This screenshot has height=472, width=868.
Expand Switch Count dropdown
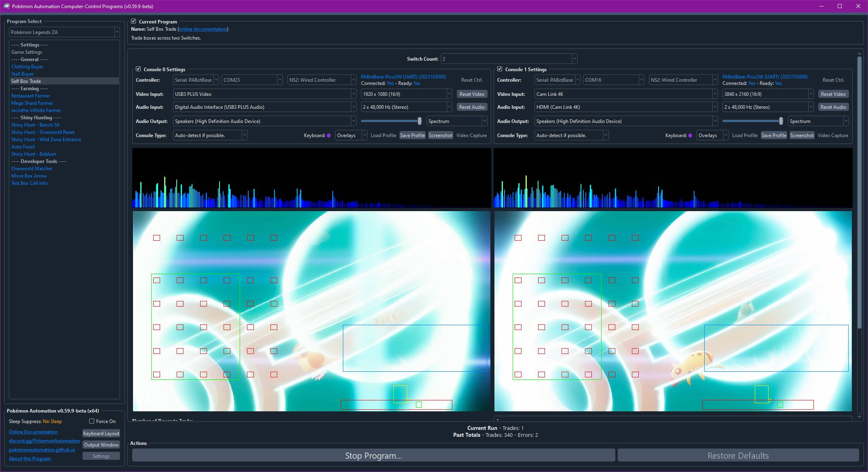(x=574, y=59)
